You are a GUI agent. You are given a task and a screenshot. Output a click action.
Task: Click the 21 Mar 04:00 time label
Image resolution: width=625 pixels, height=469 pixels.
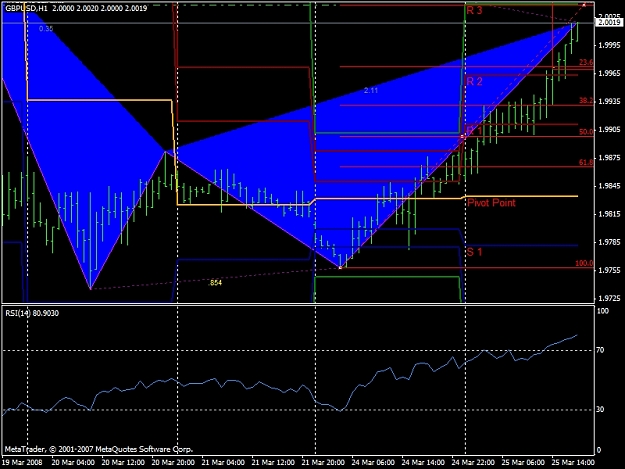(223, 462)
